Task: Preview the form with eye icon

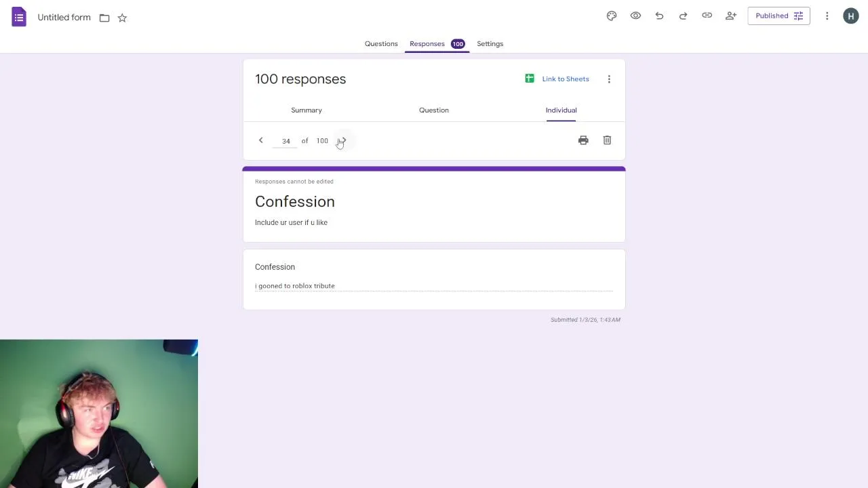Action: 635,16
